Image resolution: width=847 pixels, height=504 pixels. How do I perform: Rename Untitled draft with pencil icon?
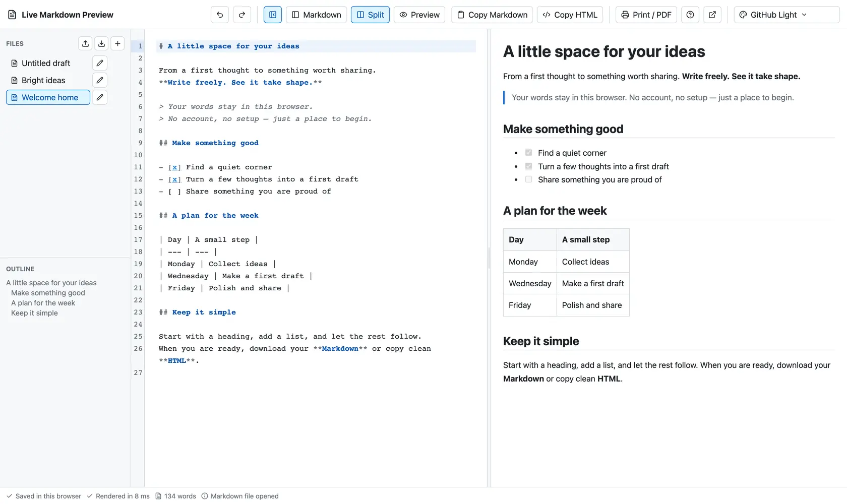(x=100, y=63)
